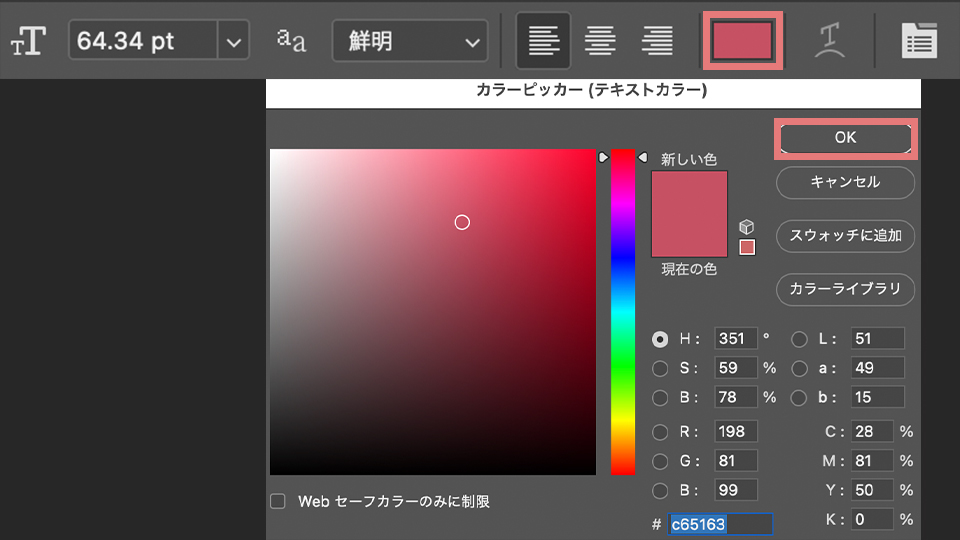Toggle the character and paragraph panels
This screenshot has height=540, width=960.
click(x=919, y=41)
